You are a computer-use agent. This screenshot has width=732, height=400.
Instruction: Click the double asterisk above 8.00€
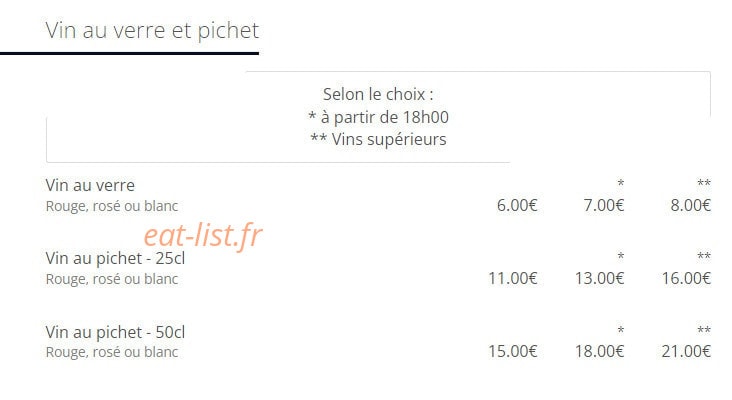pyautogui.click(x=704, y=183)
